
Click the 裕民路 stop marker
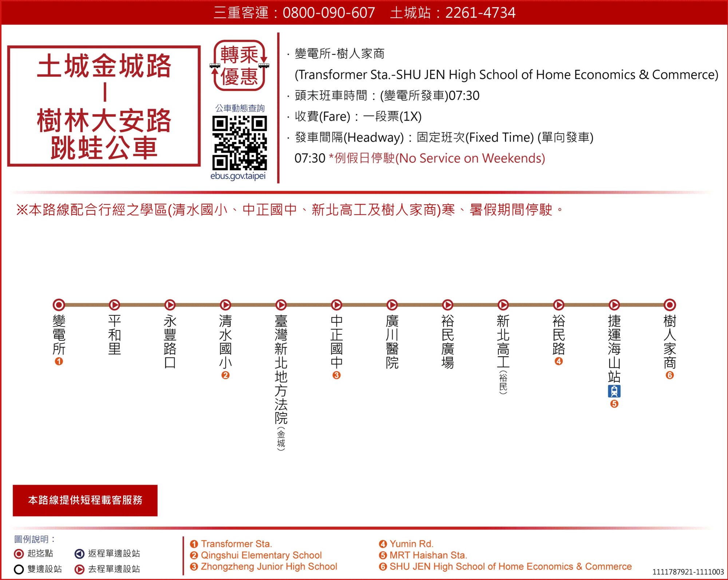[559, 304]
